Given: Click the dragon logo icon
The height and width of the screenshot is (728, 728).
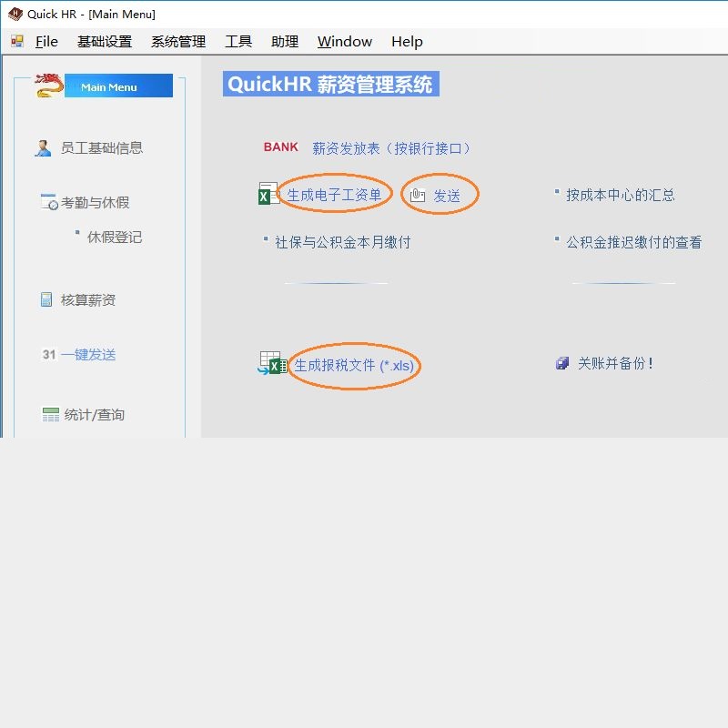Looking at the screenshot, I should point(49,86).
